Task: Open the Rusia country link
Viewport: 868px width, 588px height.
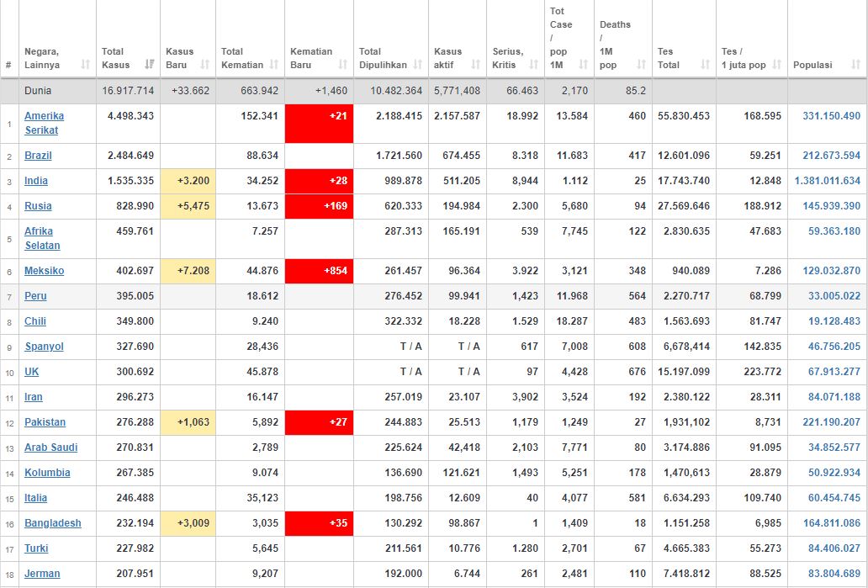Action: 38,206
